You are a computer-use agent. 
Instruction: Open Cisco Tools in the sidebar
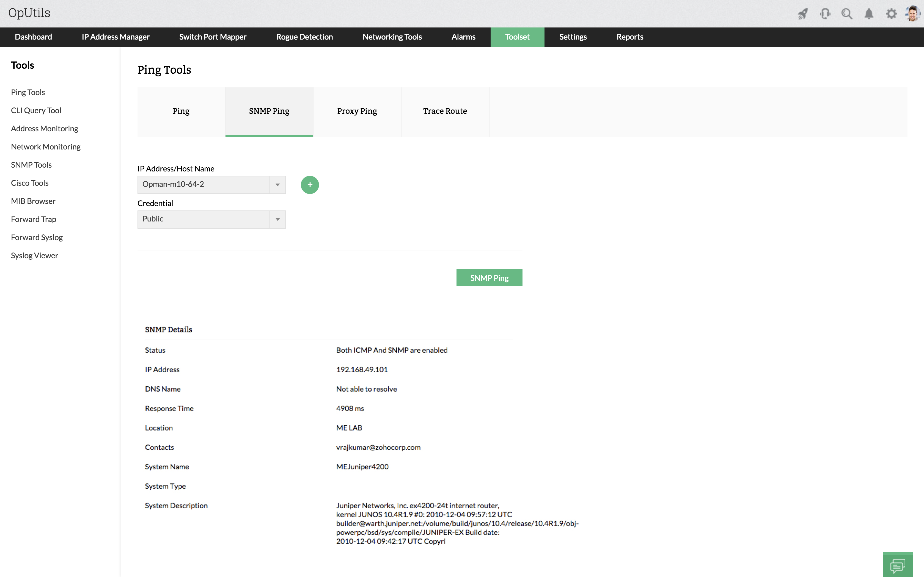(30, 183)
